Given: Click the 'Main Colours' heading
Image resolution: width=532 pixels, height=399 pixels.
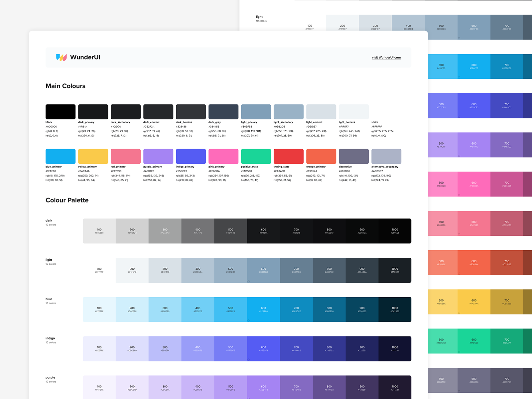Looking at the screenshot, I should 66,86.
